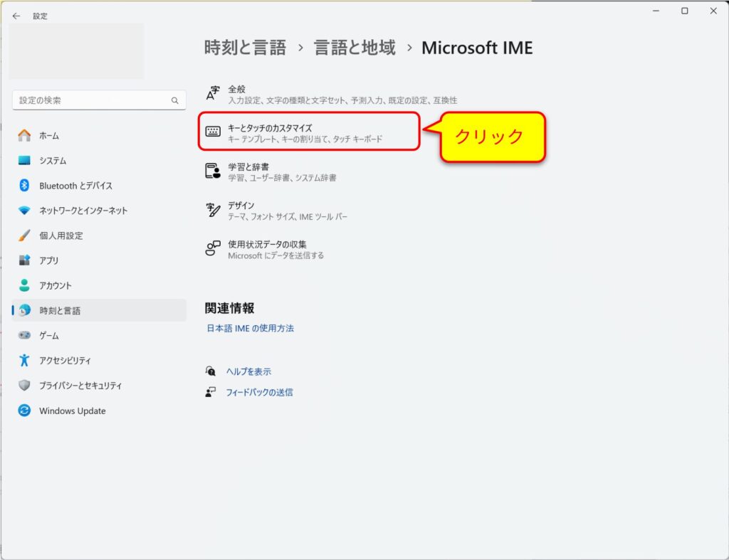Viewport: 729px width, 560px height.
Task: Click the デザイン pen icon
Action: [x=213, y=210]
